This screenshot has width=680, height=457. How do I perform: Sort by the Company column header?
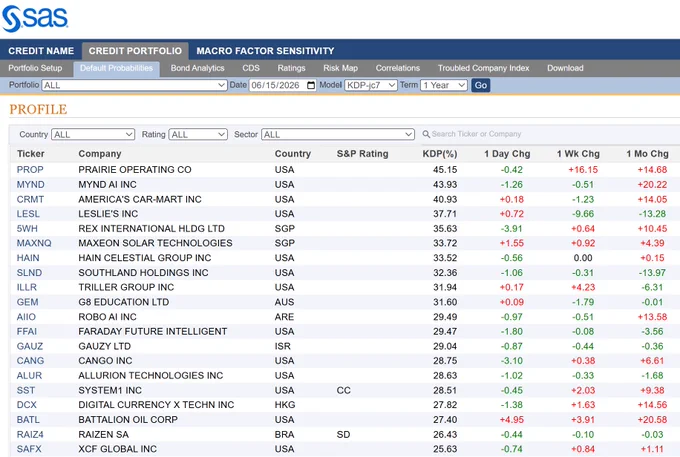[100, 154]
